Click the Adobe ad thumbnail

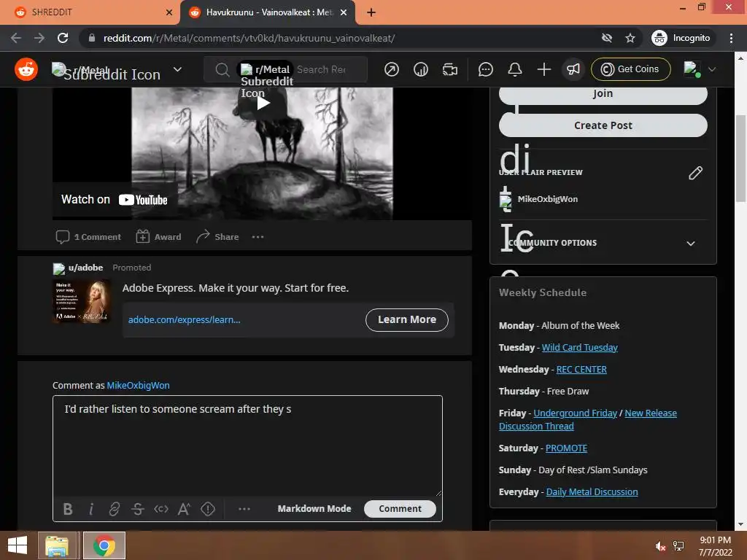coord(82,301)
